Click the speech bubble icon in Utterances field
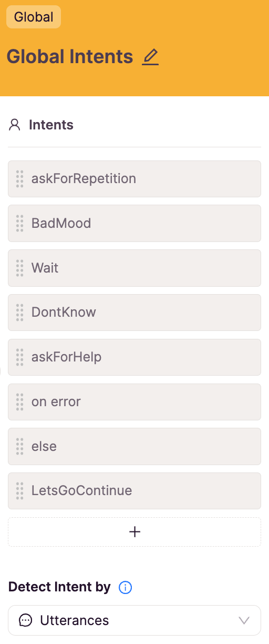The height and width of the screenshot is (644, 269). 25,620
